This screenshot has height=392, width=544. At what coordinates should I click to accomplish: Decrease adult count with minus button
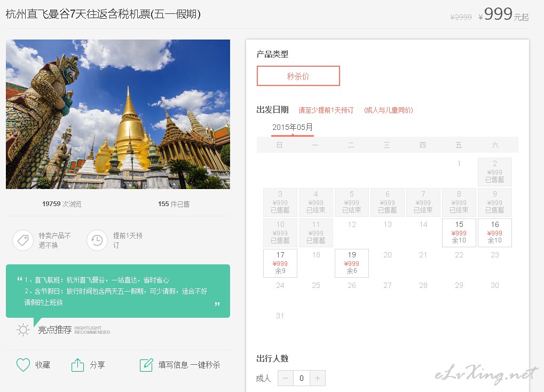point(286,378)
